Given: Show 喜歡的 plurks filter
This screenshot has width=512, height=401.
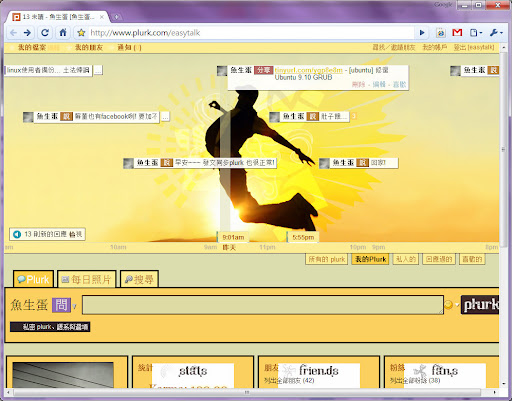Looking at the screenshot, I should [472, 259].
